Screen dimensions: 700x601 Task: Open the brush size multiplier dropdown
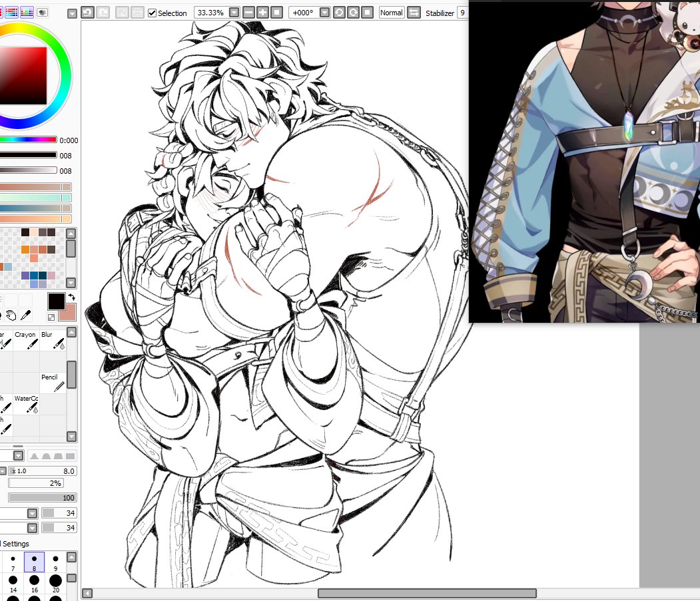tap(3, 471)
